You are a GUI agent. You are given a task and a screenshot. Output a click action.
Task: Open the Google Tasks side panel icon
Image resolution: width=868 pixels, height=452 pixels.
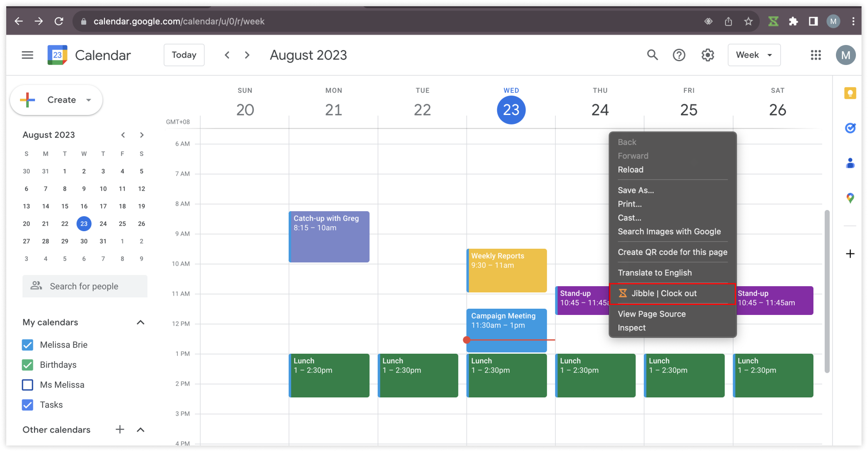[850, 128]
